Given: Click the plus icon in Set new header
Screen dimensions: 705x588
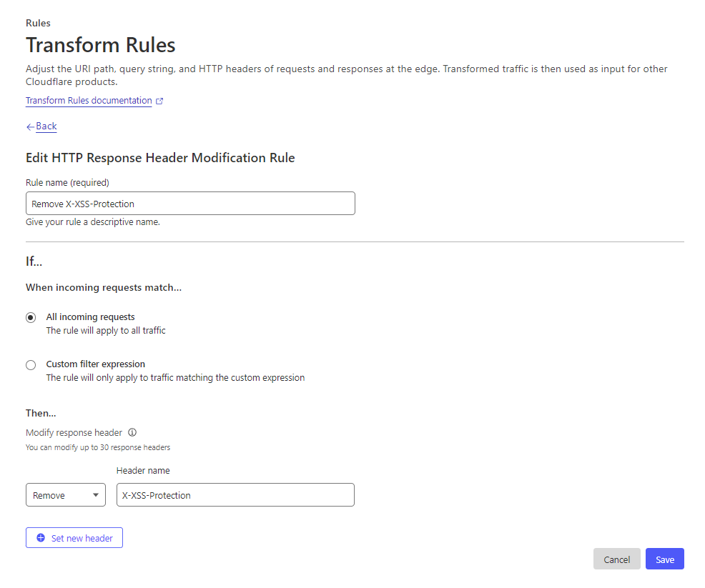Looking at the screenshot, I should (41, 538).
